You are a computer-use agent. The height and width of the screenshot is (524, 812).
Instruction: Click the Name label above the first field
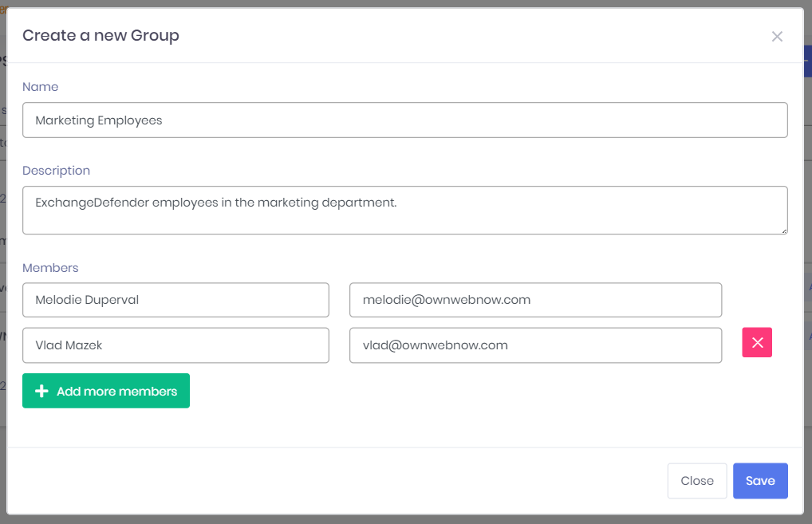[x=40, y=86]
